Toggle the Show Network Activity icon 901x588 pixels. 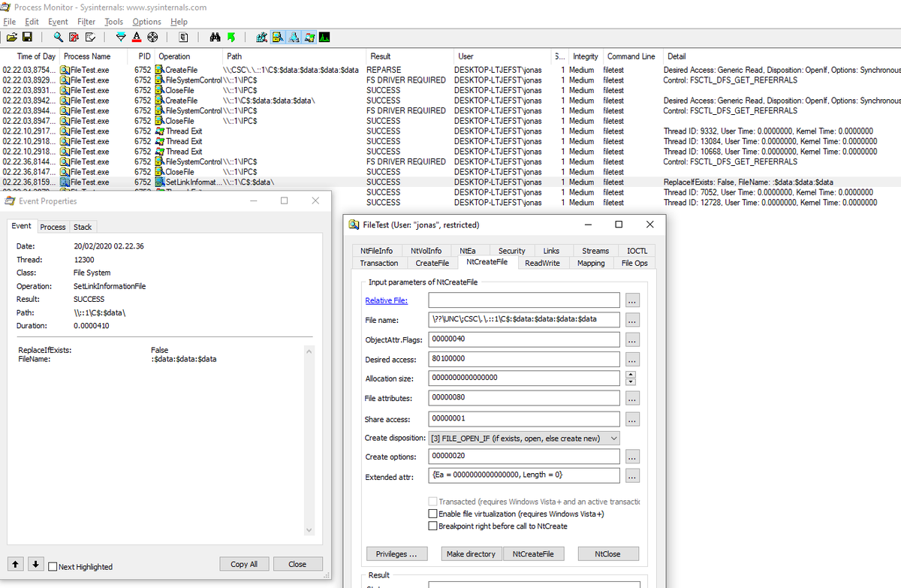pyautogui.click(x=294, y=38)
